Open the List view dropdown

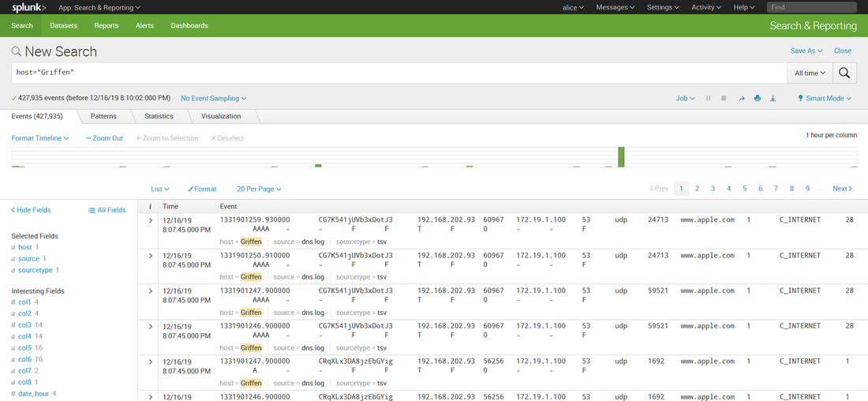coord(160,189)
